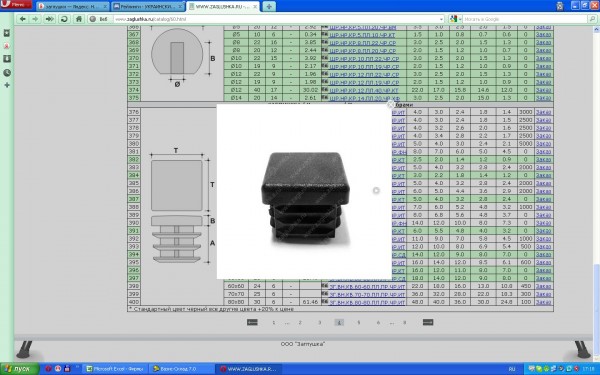Click the photo icon in row 399
This screenshot has height=375, width=600.
click(x=324, y=293)
